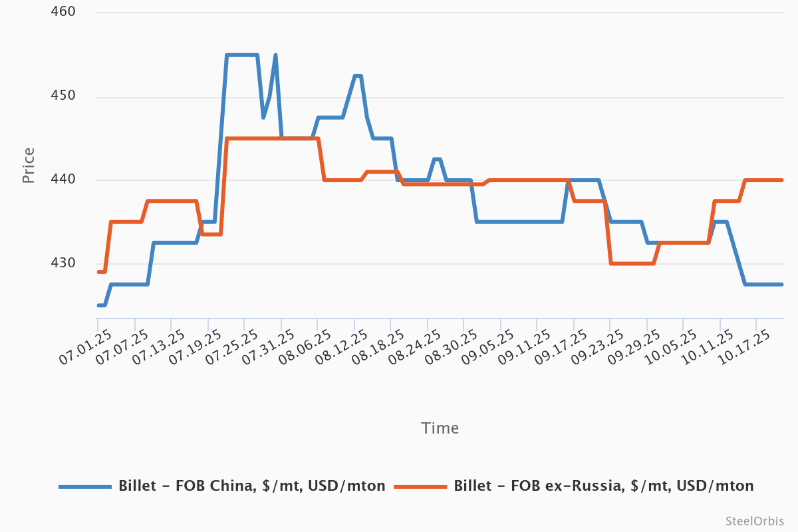The width and height of the screenshot is (798, 532).
Task: Select the 08.12.25 tick on the time axis
Action: point(341,348)
